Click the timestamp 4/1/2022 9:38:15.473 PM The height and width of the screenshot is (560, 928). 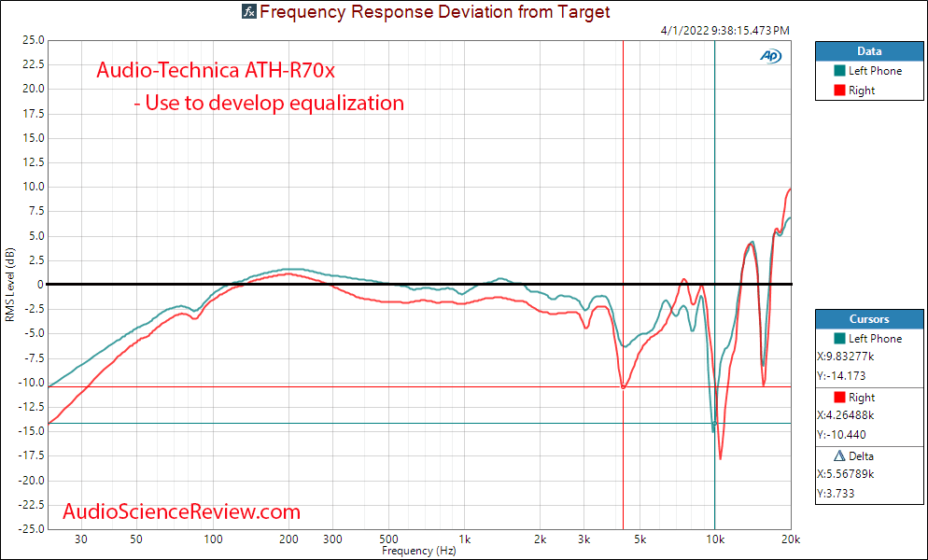pyautogui.click(x=725, y=30)
